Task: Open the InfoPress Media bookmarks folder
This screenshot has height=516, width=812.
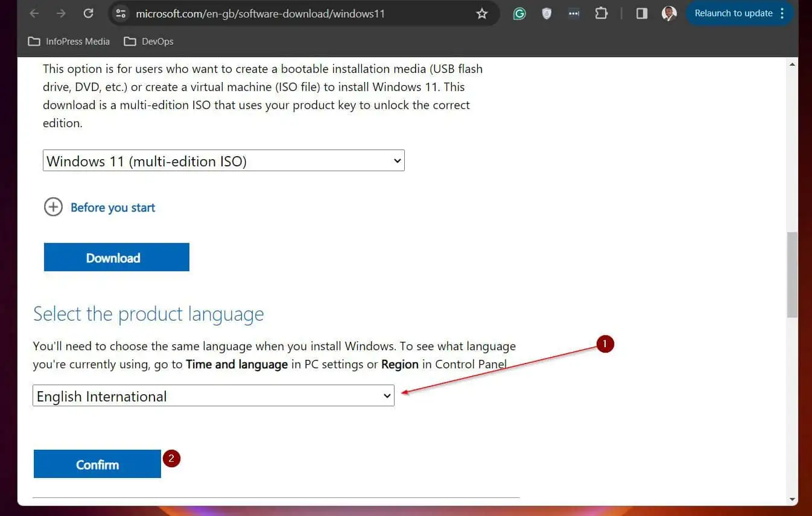Action: click(69, 42)
